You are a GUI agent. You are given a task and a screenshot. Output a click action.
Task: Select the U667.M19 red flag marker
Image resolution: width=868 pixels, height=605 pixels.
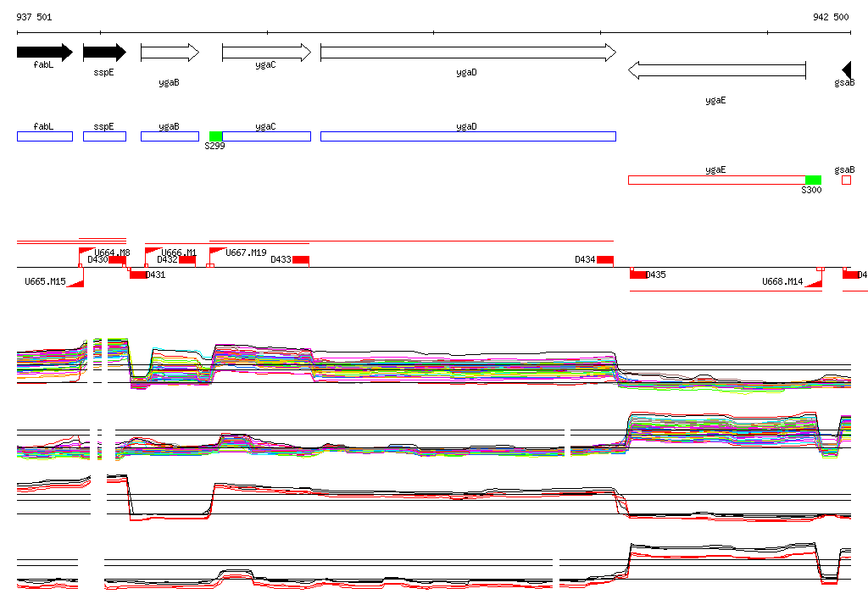(218, 252)
